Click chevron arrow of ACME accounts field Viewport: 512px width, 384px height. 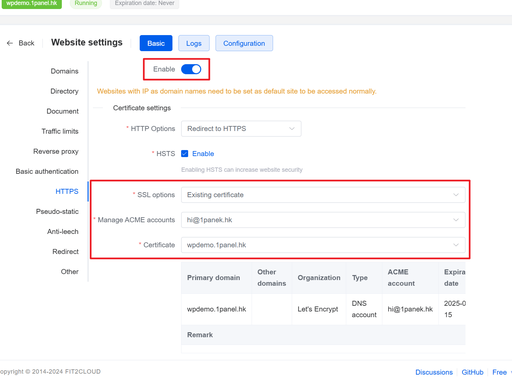456,220
